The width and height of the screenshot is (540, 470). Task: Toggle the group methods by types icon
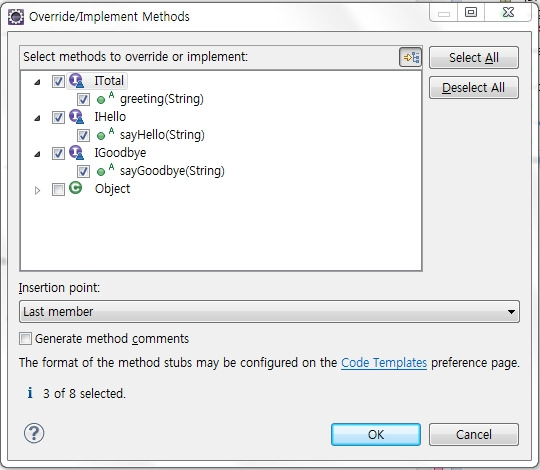(411, 57)
